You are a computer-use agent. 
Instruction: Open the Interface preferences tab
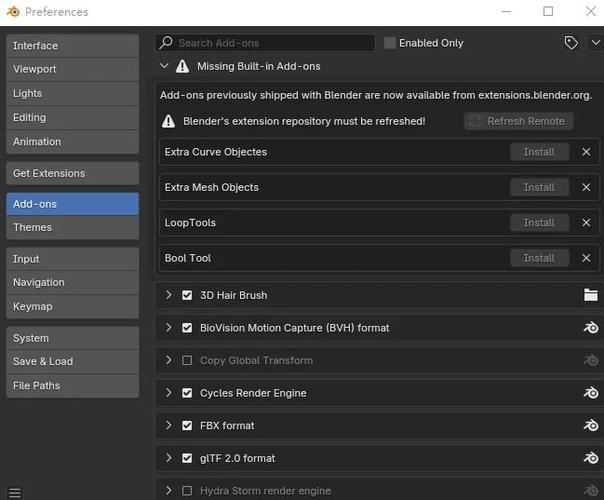[x=72, y=46]
